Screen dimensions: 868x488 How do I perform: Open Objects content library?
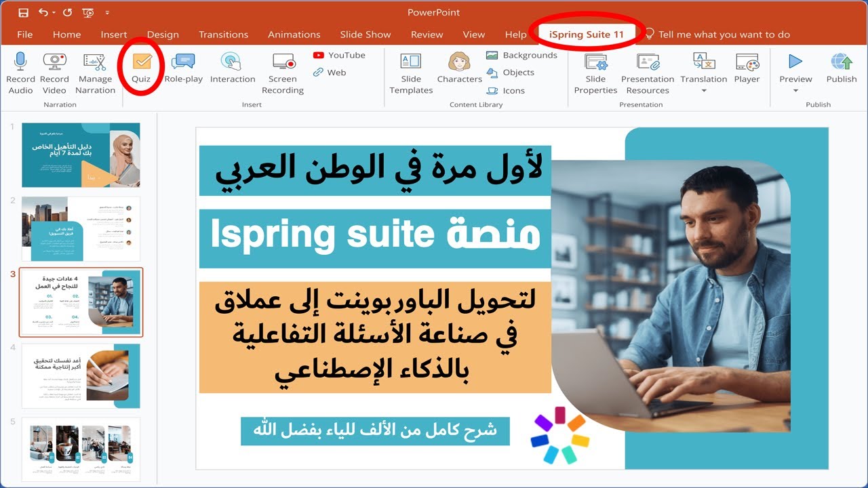511,73
